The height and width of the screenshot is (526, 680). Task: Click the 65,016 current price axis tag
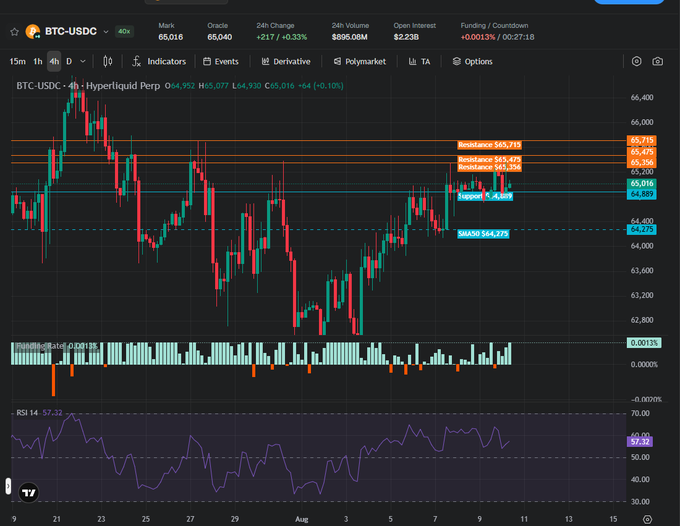641,184
